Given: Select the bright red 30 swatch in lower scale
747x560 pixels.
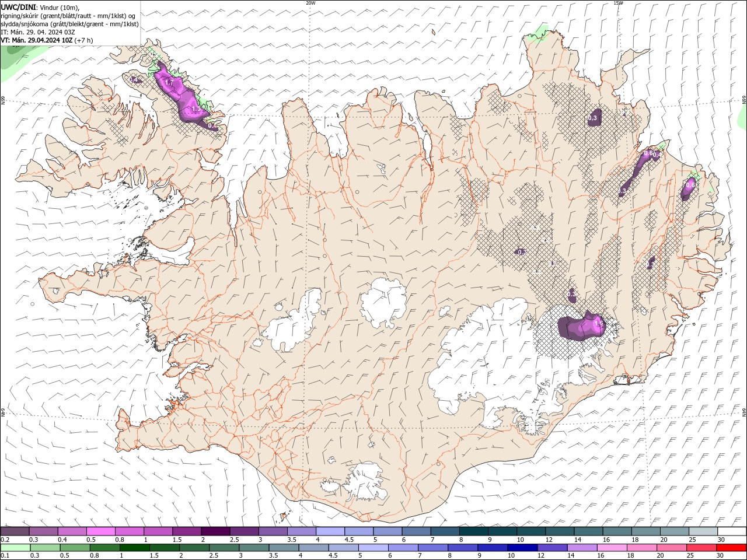Looking at the screenshot, I should click(x=731, y=548).
